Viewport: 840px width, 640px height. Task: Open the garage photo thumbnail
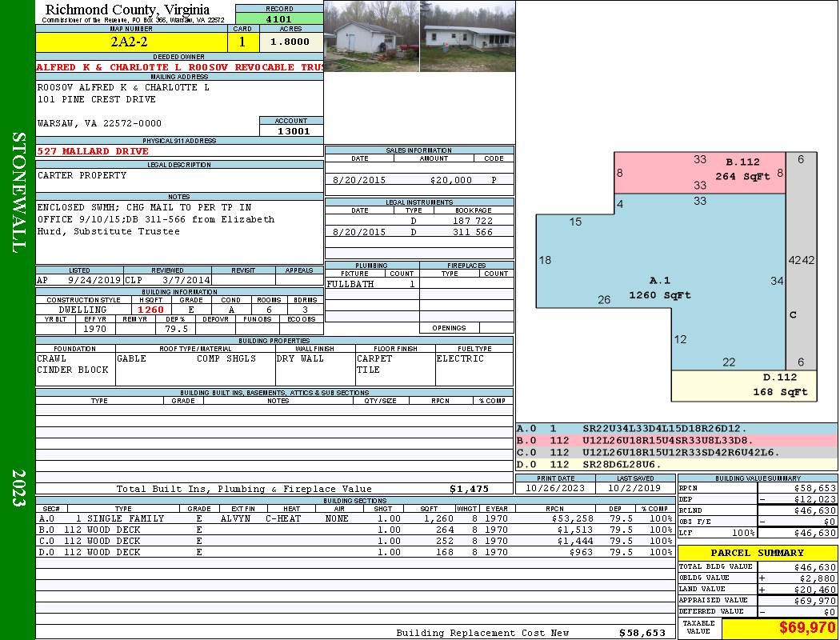point(372,36)
